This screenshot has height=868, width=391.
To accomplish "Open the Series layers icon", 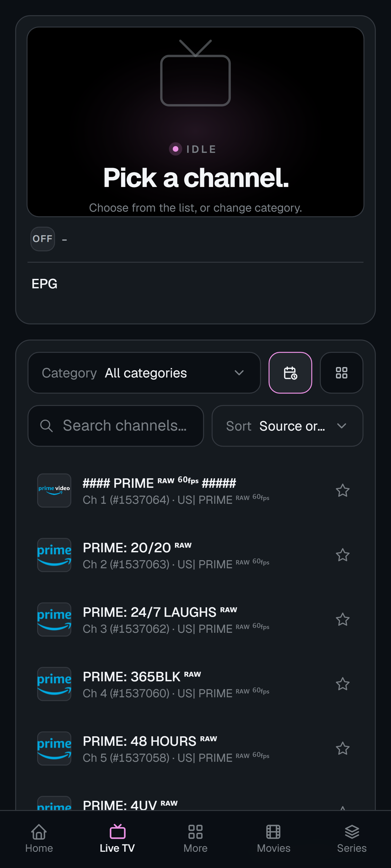I will click(352, 832).
